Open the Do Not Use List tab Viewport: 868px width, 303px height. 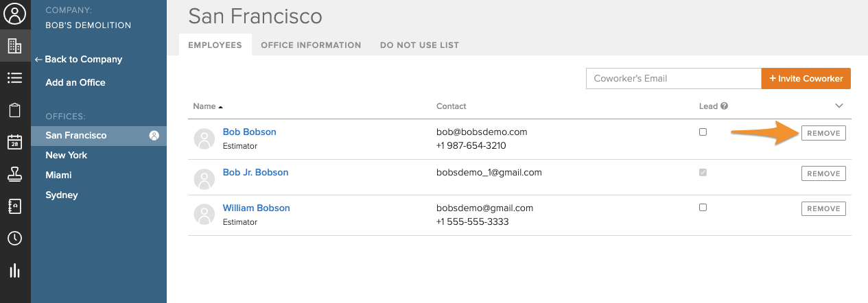click(x=419, y=45)
